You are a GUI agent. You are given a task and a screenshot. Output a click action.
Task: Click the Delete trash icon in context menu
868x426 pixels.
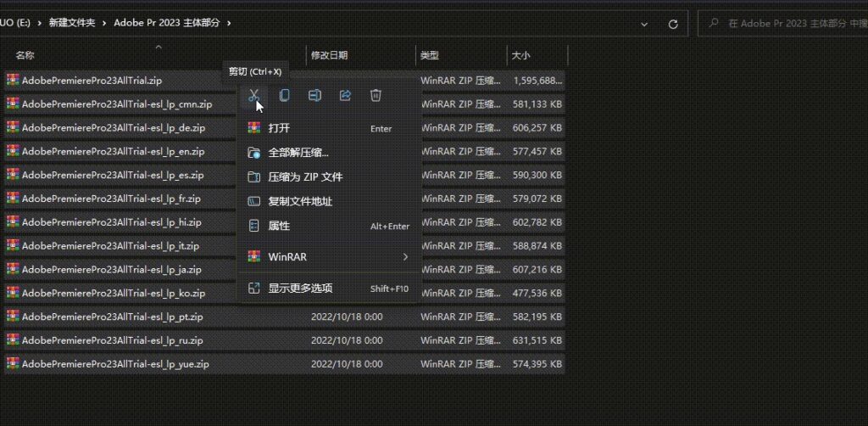[x=376, y=95]
